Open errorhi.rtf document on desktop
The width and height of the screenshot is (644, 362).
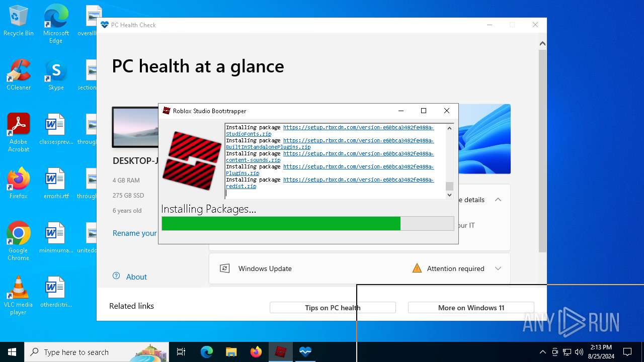point(56,184)
